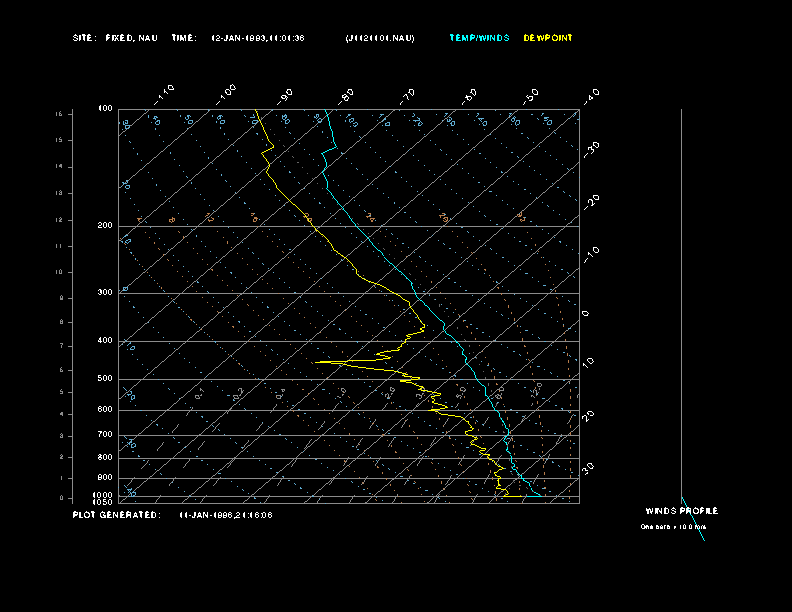Click the 500 pressure level label

click(x=105, y=378)
